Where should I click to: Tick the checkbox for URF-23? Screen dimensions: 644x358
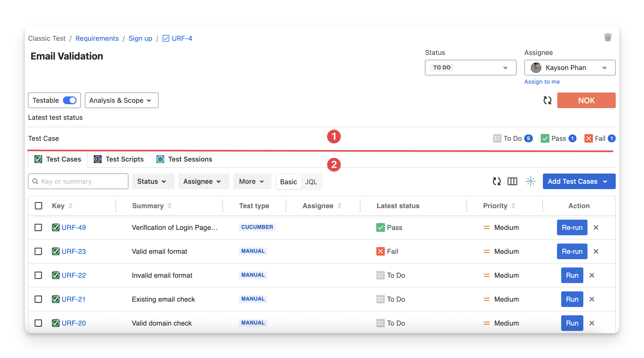tap(38, 251)
